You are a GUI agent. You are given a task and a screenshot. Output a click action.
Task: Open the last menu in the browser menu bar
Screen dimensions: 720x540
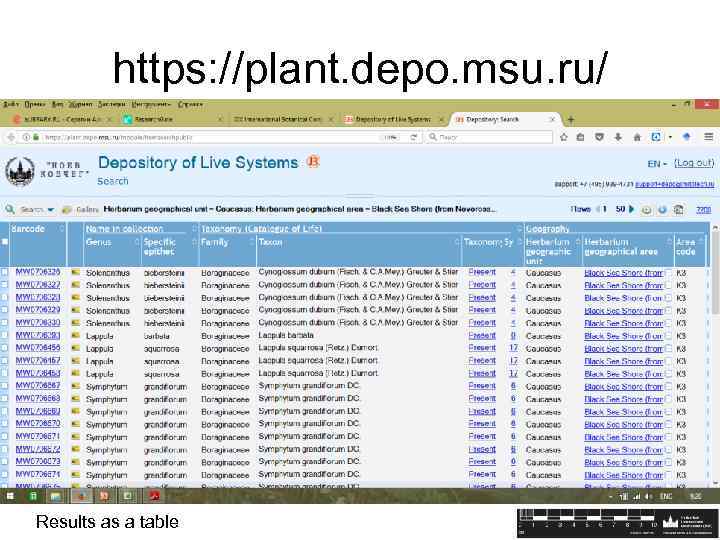tap(191, 105)
